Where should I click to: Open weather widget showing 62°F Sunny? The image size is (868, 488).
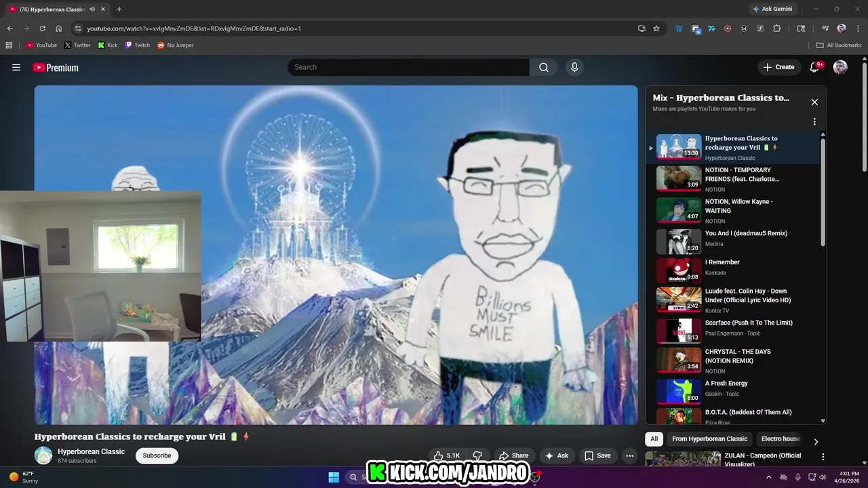tap(24, 477)
